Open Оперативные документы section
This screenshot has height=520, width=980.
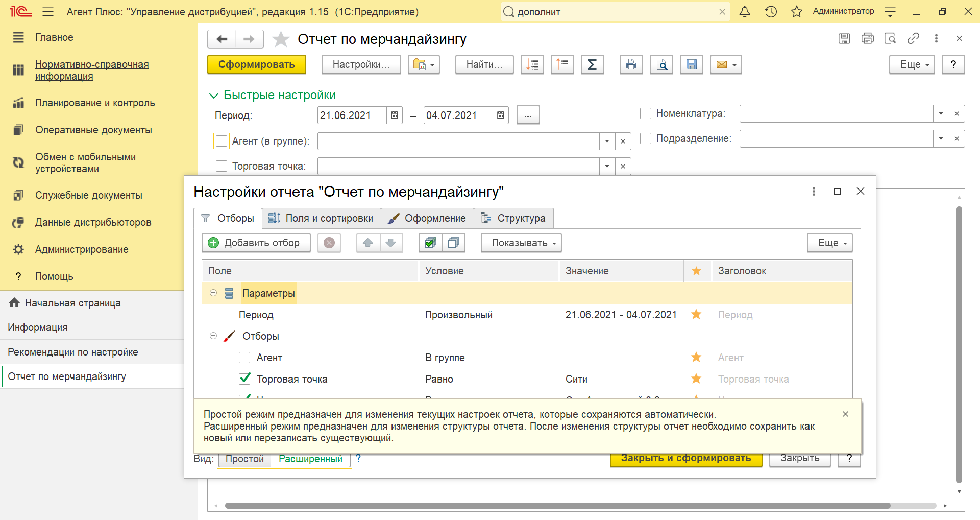93,130
